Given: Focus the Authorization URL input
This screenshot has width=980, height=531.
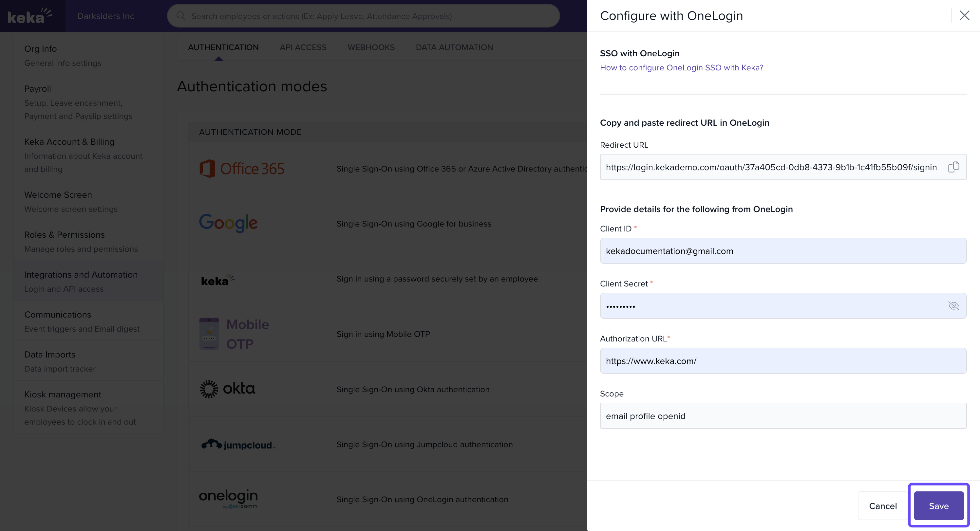Looking at the screenshot, I should [783, 360].
